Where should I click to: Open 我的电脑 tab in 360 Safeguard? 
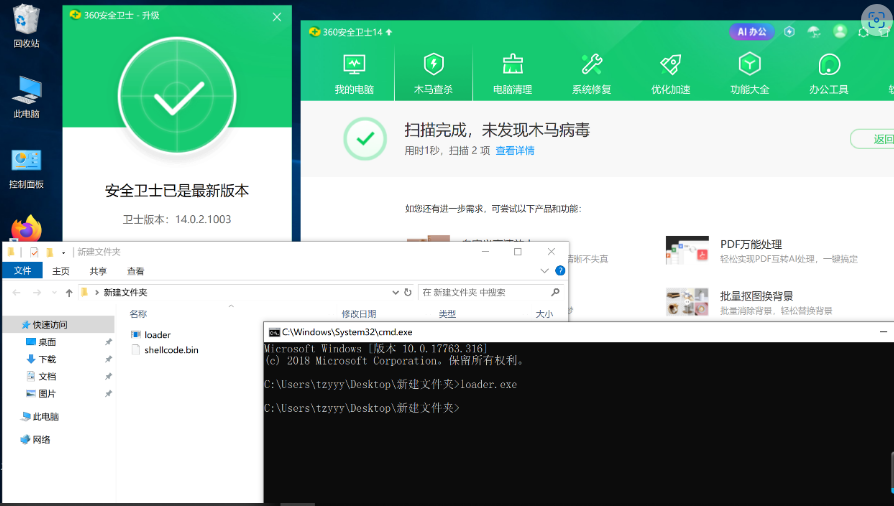[x=354, y=74]
